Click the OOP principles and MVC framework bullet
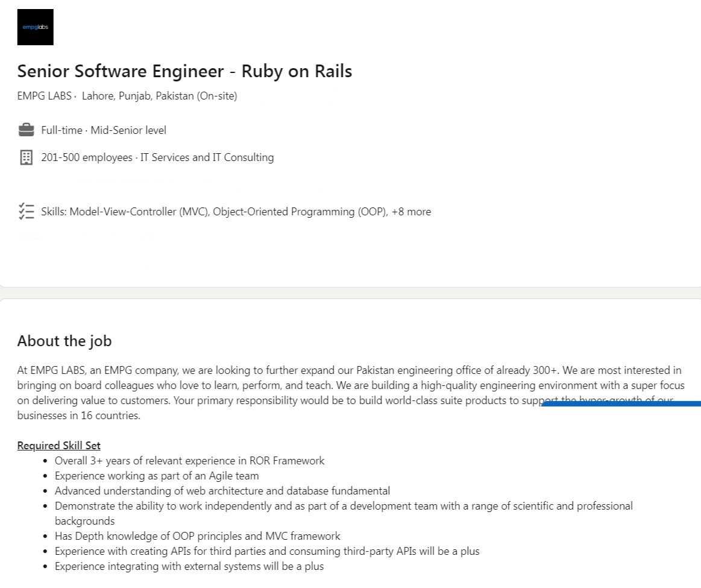This screenshot has height=588, width=701. [197, 536]
